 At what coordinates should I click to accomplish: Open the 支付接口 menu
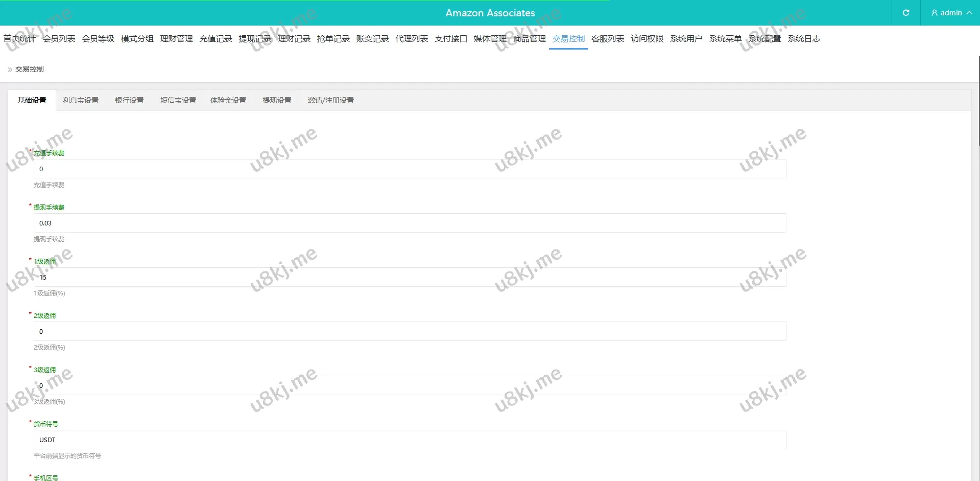click(x=450, y=39)
